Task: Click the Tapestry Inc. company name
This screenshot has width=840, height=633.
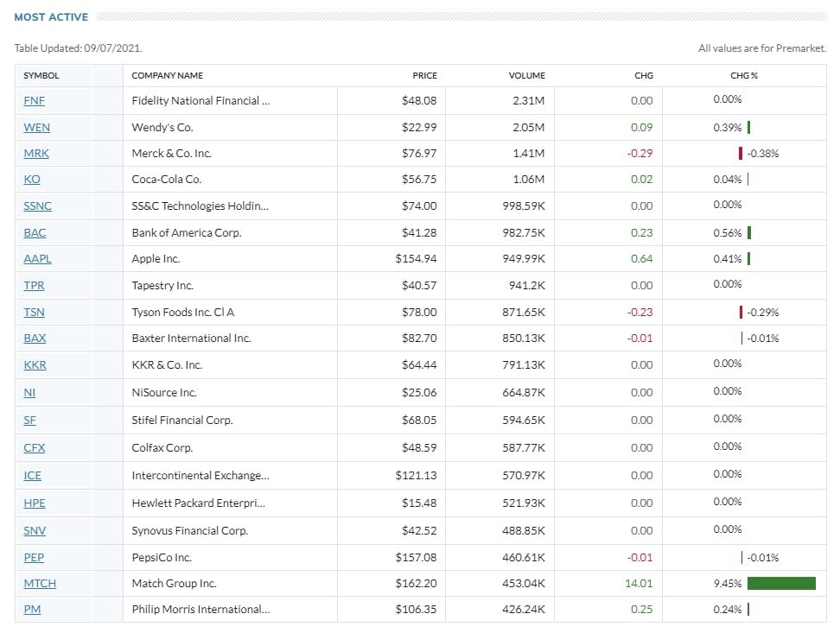Action: [x=162, y=286]
